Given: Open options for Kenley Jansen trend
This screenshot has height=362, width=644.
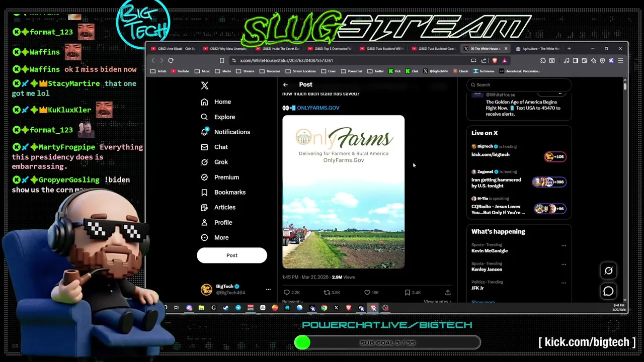Looking at the screenshot, I should [563, 264].
